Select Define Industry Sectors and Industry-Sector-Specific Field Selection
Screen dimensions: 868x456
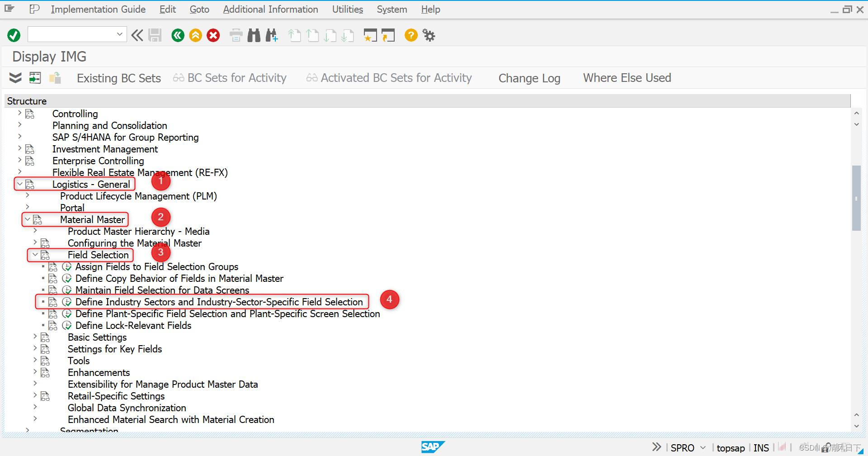[x=219, y=302]
